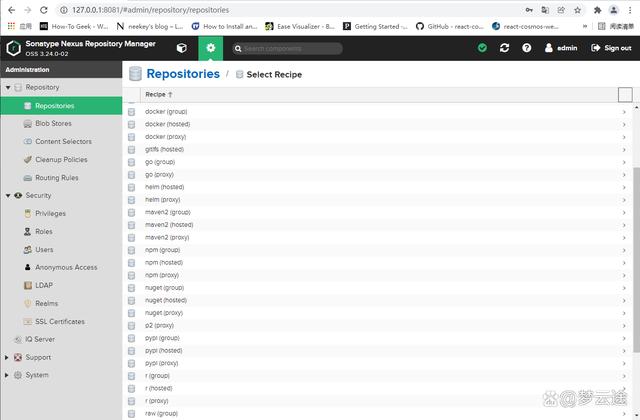The width and height of the screenshot is (640, 420).
Task: Bookmark this page with the star
Action: pos(577,10)
